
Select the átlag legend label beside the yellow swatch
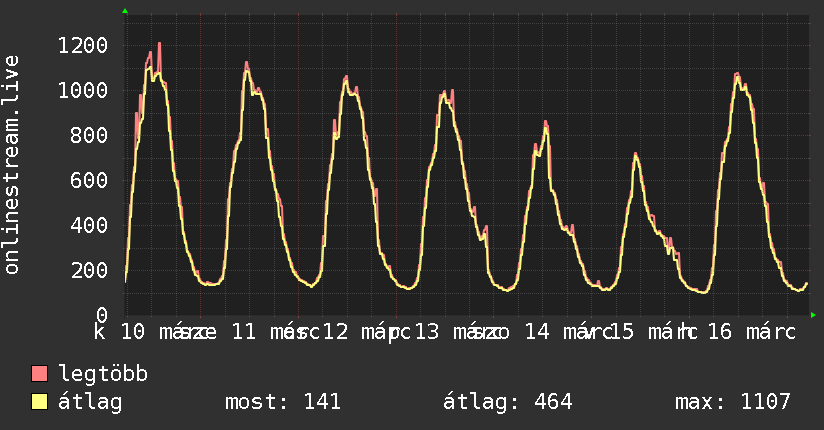point(90,402)
